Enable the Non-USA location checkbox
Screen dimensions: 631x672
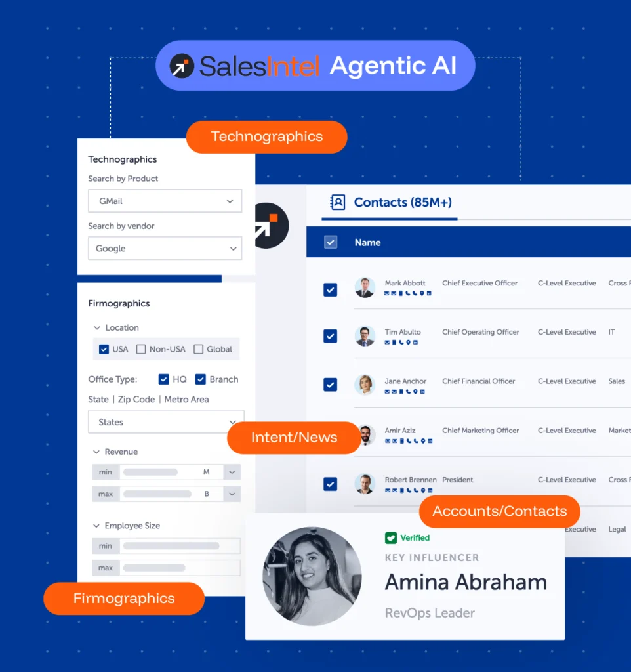pyautogui.click(x=141, y=349)
